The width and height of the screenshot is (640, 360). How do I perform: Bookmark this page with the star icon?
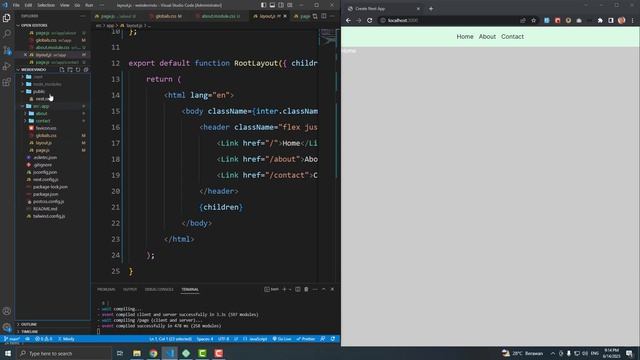pyautogui.click(x=533, y=20)
